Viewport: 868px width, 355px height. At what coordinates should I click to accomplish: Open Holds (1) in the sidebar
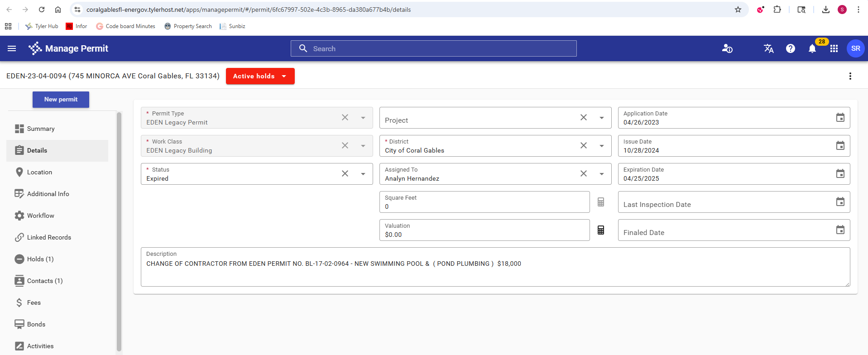point(40,259)
